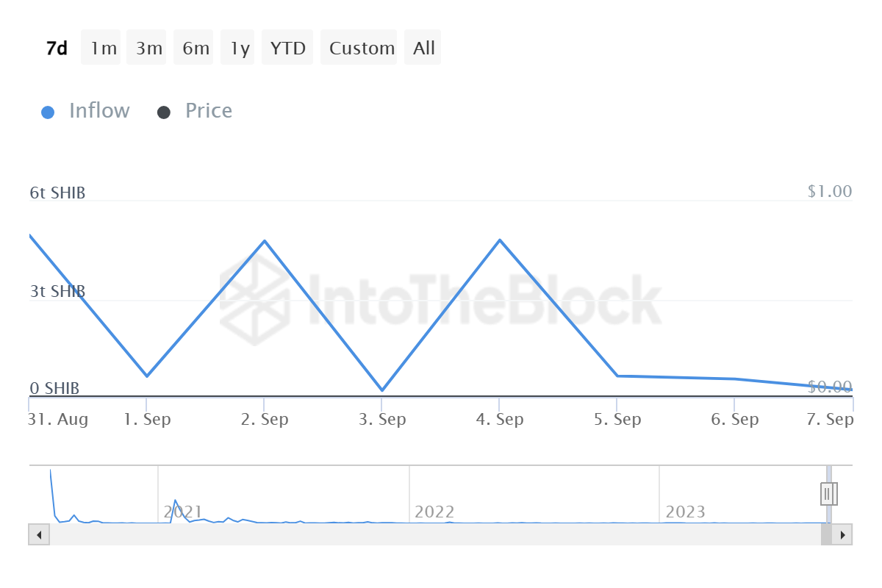Click the blue Inflow legend dot

(48, 112)
